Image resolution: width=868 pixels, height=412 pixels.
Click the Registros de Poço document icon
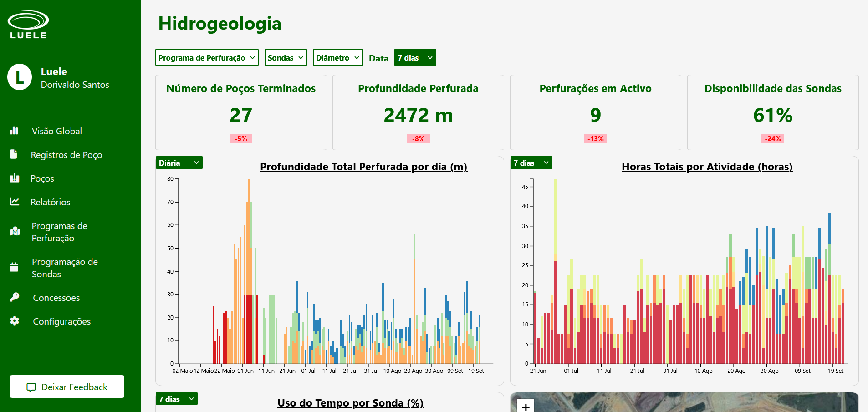click(x=14, y=154)
